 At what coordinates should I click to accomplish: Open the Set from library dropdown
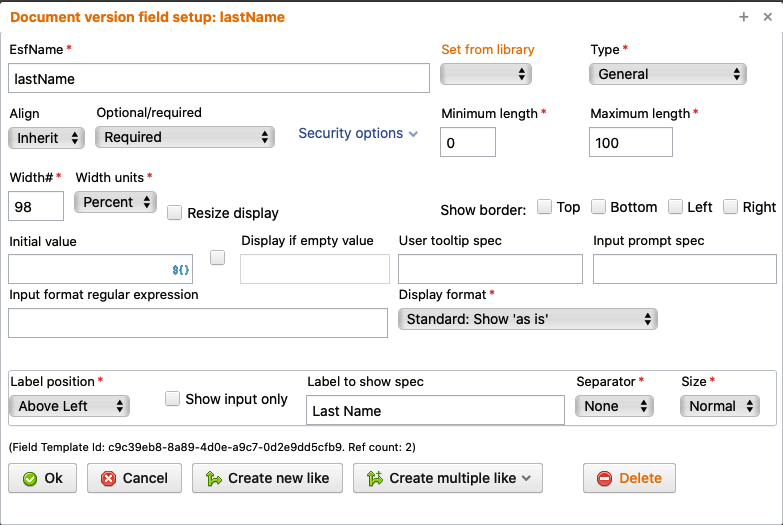(x=486, y=74)
